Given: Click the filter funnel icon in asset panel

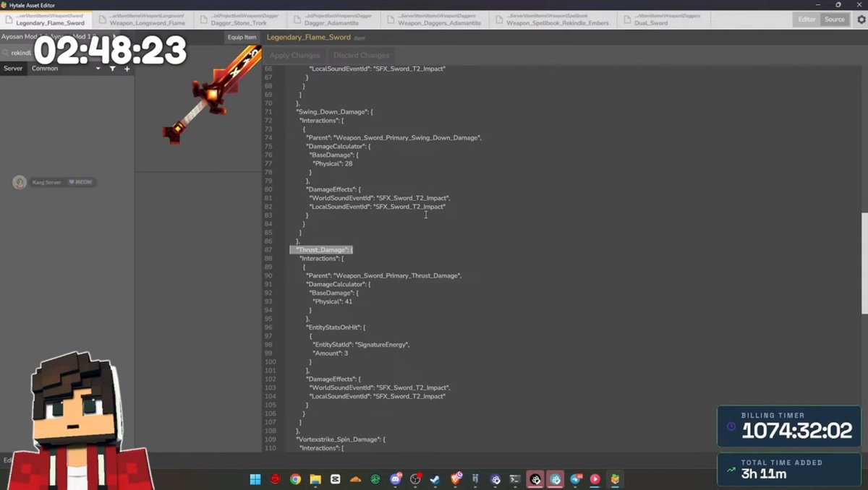Looking at the screenshot, I should [113, 69].
